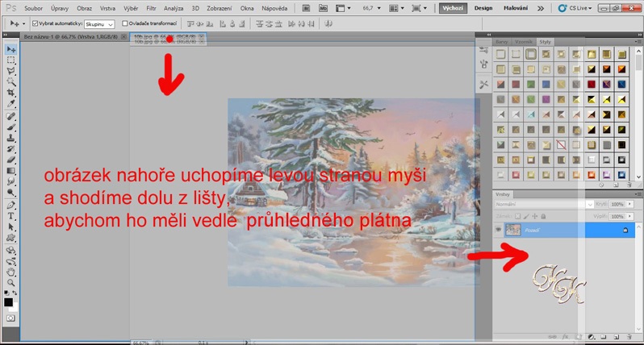Open the Normální blend mode dropdown
Viewport: 644px width, 345px height.
[x=544, y=204]
